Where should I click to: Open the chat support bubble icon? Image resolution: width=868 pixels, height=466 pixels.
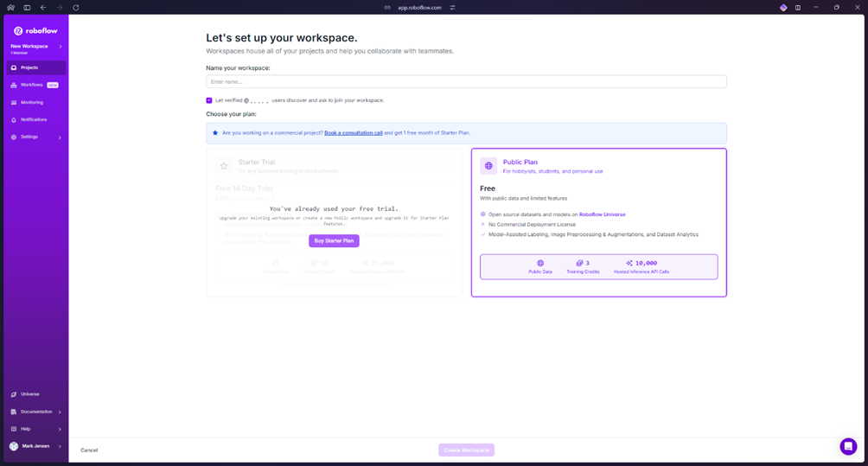point(848,446)
